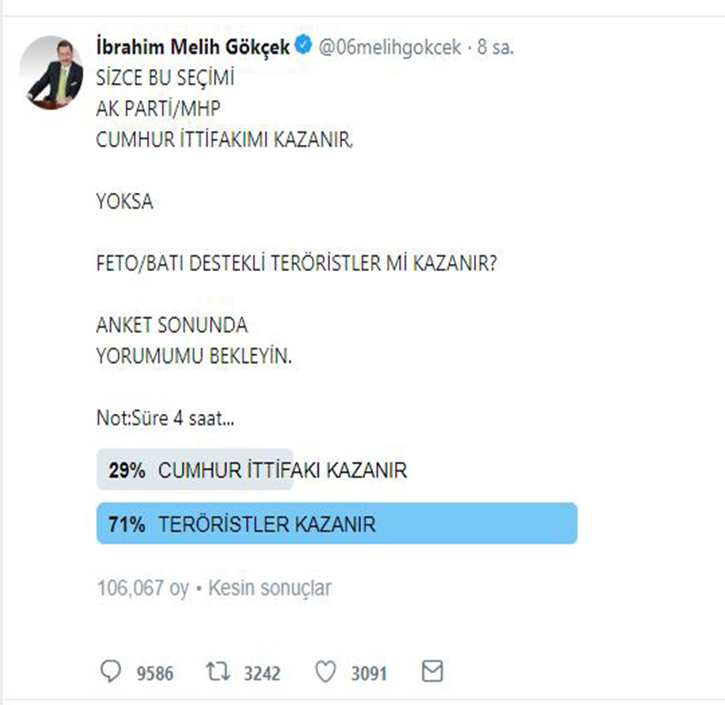Viewport: 725px width, 705px height.
Task: Send tweet via direct message envelope icon
Action: (432, 672)
